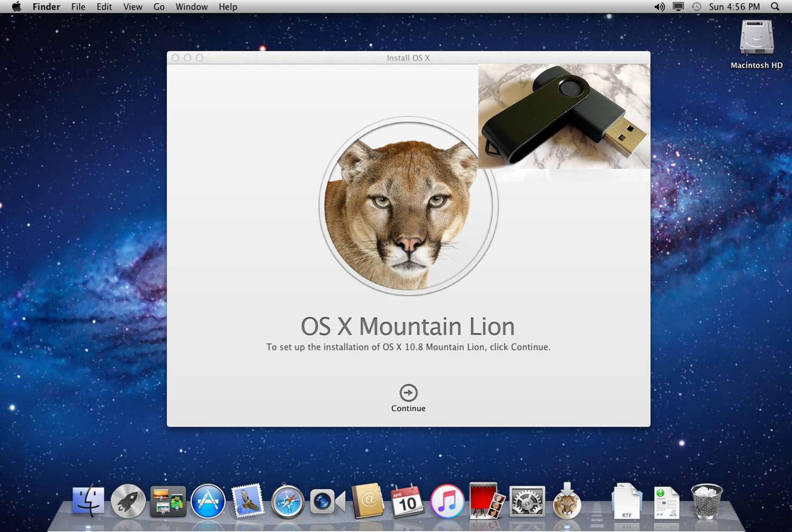Open Mail stamp icon in Dock
The image size is (792, 532).
pyautogui.click(x=248, y=501)
